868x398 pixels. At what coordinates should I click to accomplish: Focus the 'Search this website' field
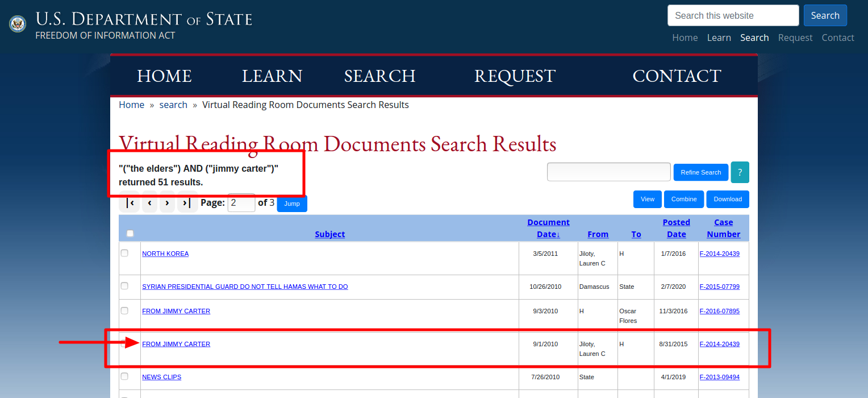pos(733,15)
